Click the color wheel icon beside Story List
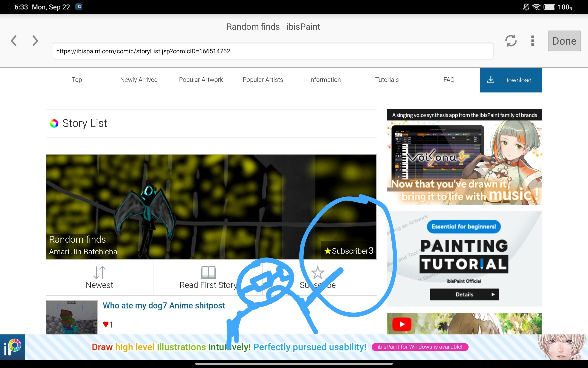The image size is (588, 368). coord(54,124)
